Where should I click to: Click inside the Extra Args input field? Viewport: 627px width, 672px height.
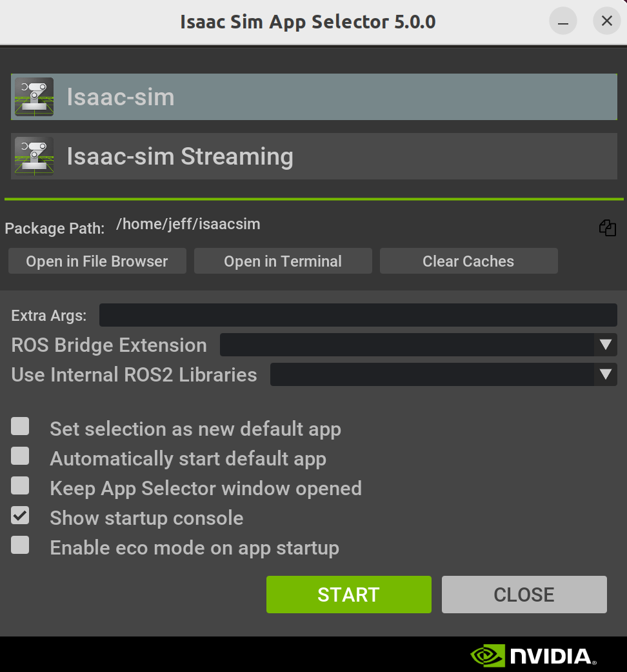(358, 315)
